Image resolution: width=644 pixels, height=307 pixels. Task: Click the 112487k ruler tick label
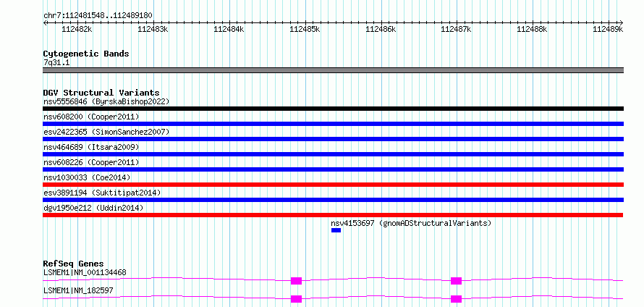coord(456,29)
